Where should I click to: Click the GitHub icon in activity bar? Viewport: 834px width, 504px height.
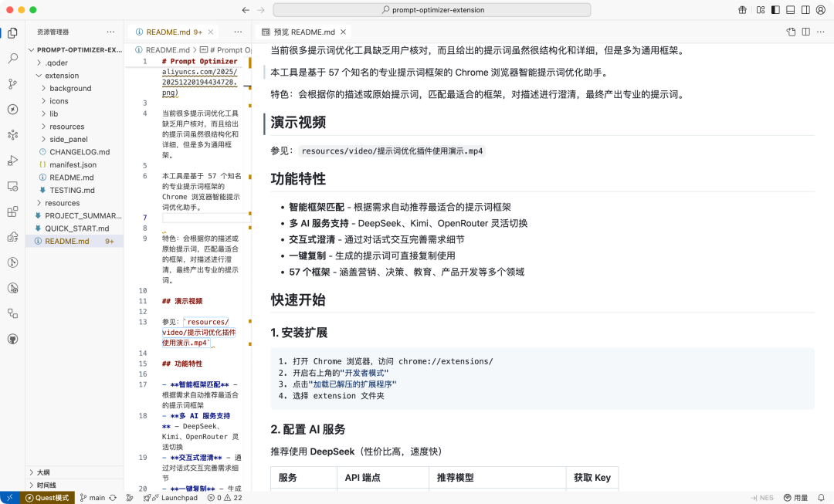pyautogui.click(x=12, y=339)
